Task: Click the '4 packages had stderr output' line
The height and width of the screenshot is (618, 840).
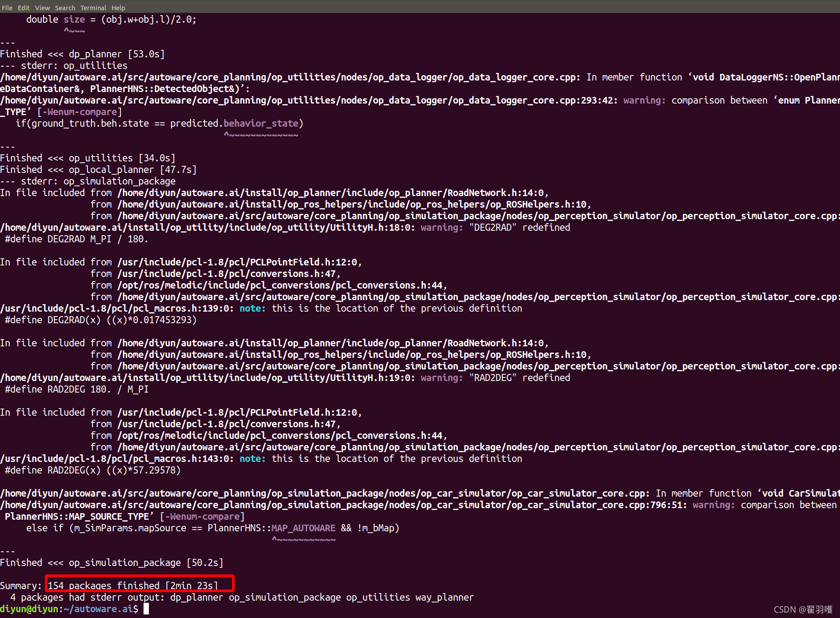Action: click(242, 597)
